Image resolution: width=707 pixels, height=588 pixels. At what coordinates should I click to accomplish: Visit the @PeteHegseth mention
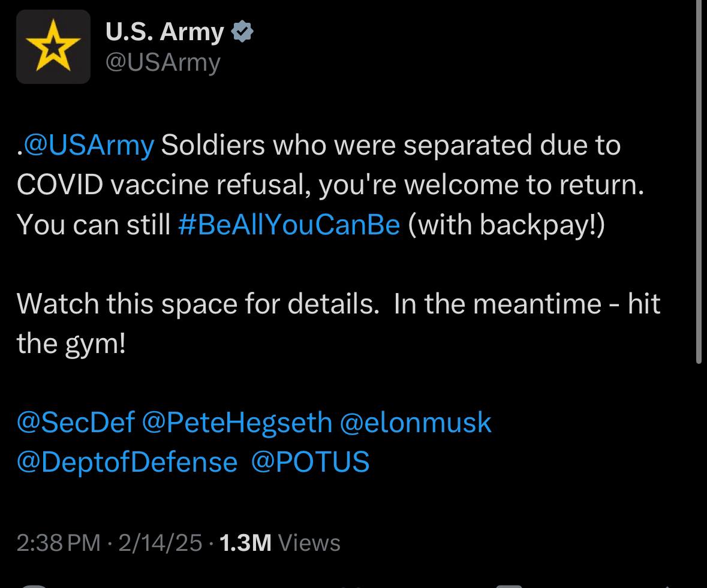tap(237, 422)
